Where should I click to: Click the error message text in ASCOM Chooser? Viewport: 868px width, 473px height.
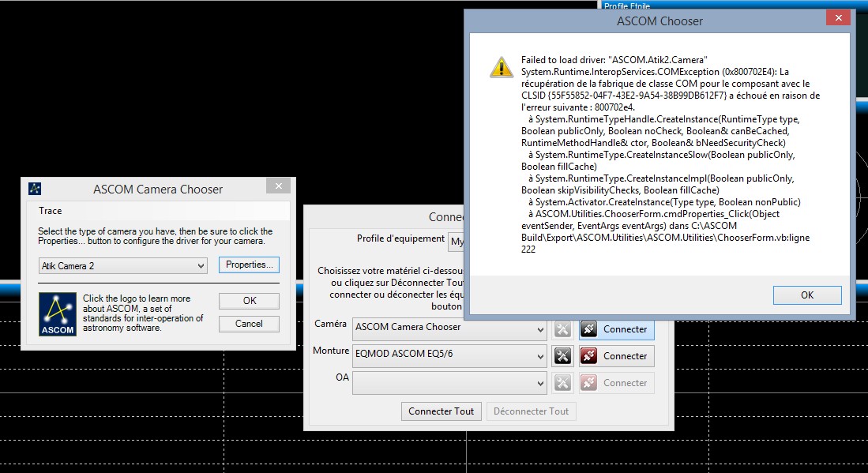(x=670, y=154)
